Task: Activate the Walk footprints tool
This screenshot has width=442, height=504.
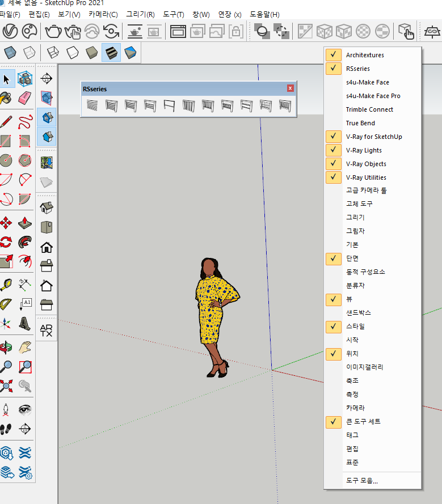Action: point(6,429)
